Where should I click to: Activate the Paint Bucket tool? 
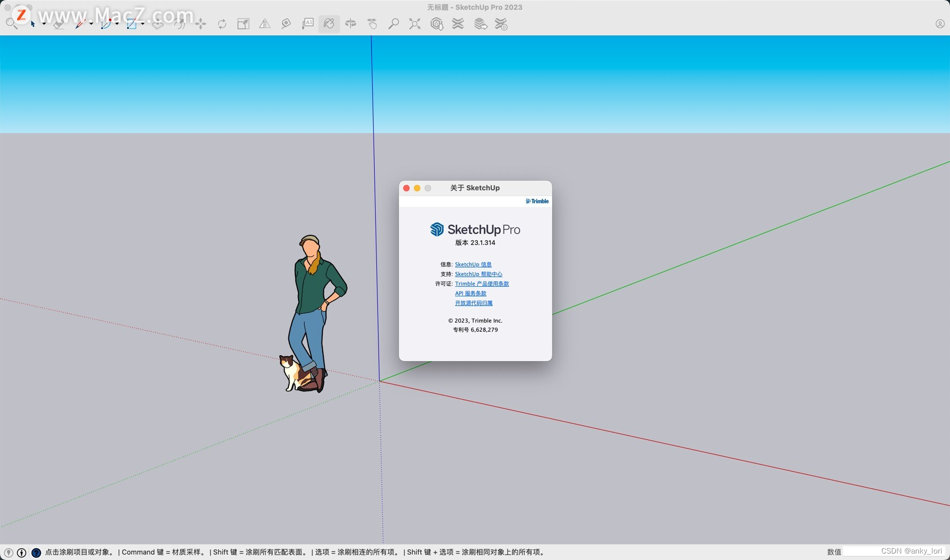tap(329, 24)
